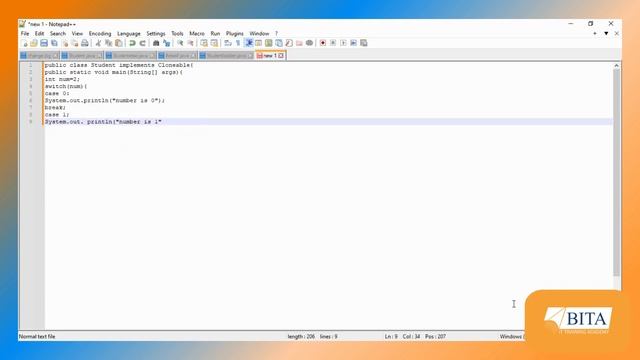Screen dimensions: 640x360
Task: Click the Paste toolbar icon
Action: point(119,43)
